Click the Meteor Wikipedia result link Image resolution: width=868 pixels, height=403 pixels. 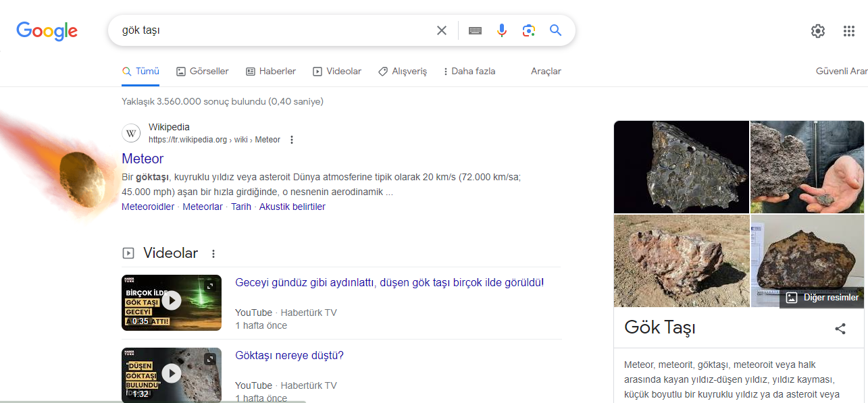(143, 159)
